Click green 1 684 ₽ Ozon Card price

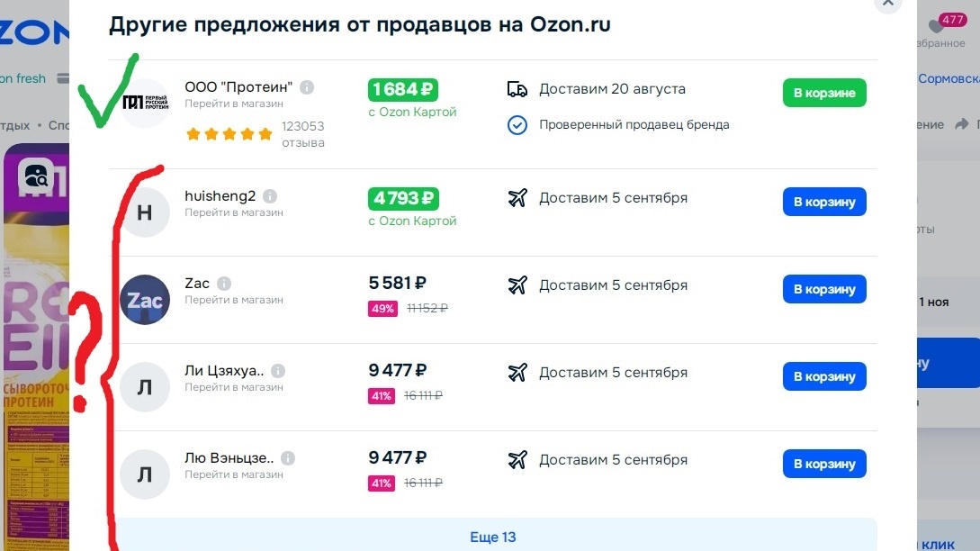tap(403, 89)
